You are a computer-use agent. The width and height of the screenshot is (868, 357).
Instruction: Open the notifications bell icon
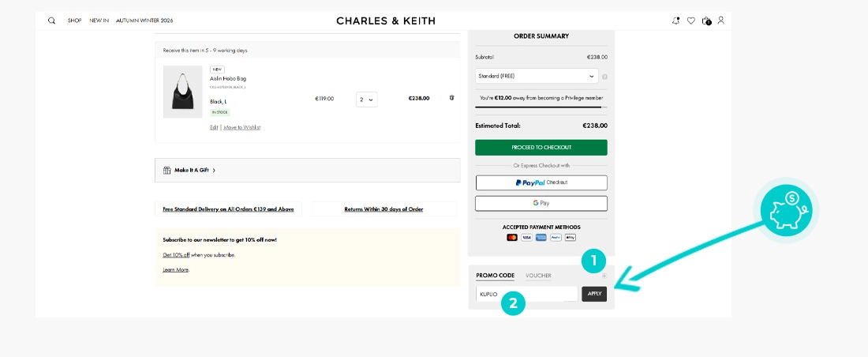675,21
